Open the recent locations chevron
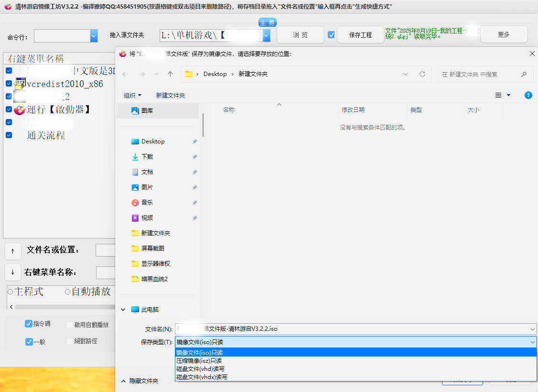 [156, 74]
